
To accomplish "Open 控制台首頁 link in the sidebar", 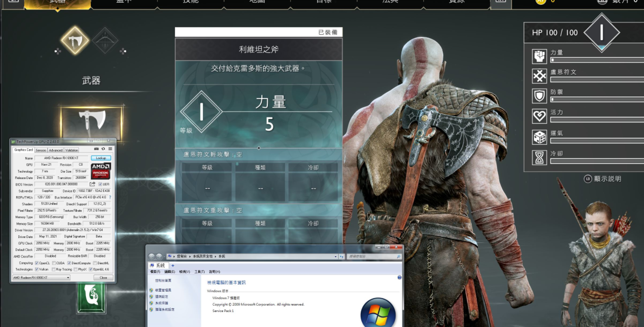I will [x=163, y=280].
